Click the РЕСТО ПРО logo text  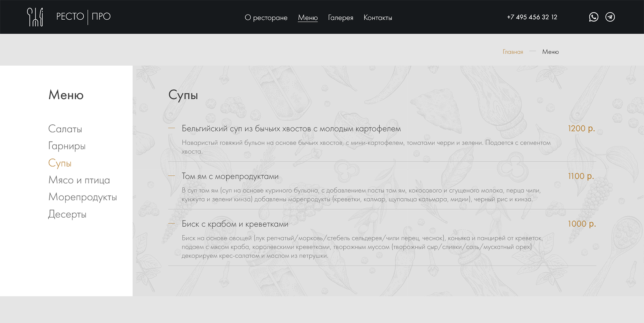point(83,16)
